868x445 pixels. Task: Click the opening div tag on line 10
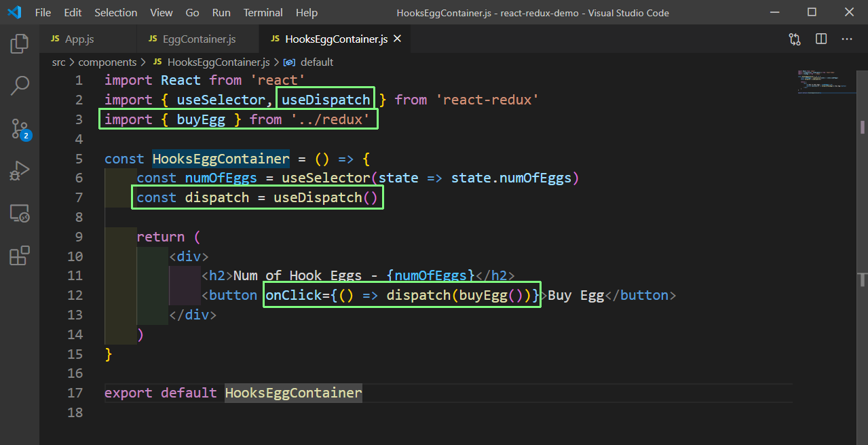coord(189,256)
